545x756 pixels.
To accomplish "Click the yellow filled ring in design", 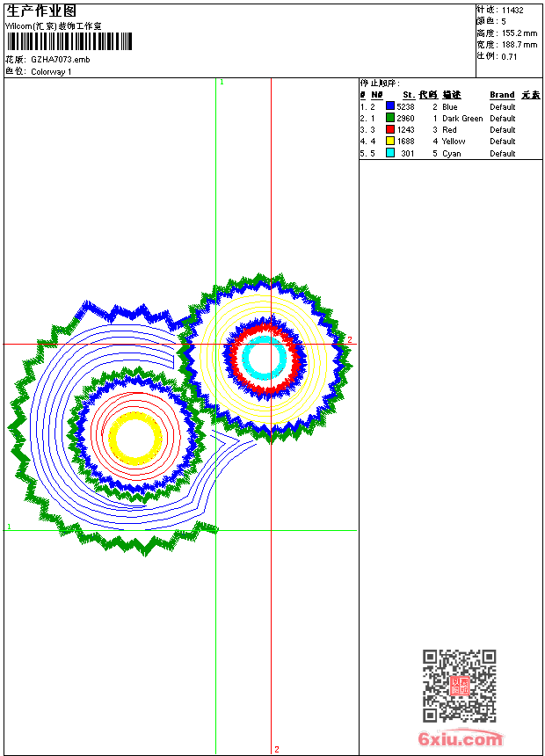I will coord(134,437).
